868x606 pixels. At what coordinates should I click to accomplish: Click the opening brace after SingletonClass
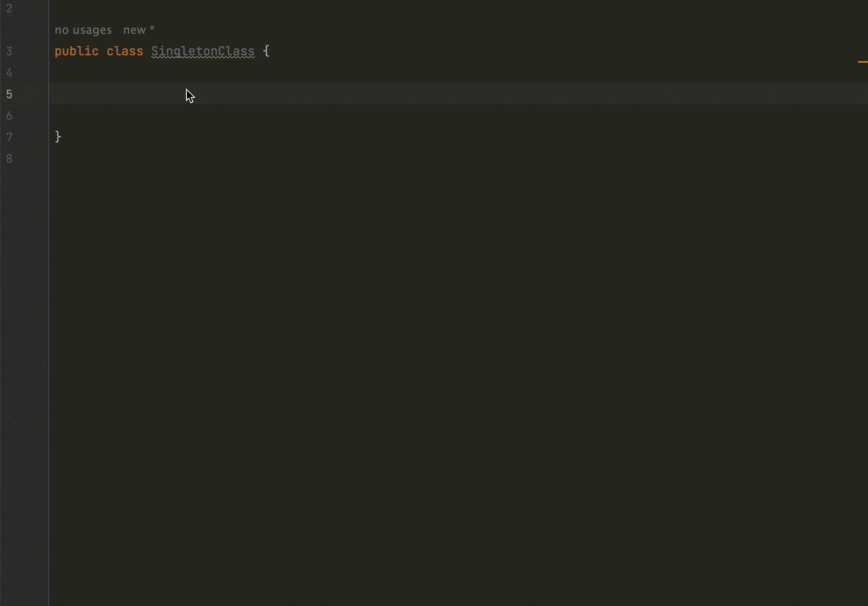pyautogui.click(x=266, y=51)
